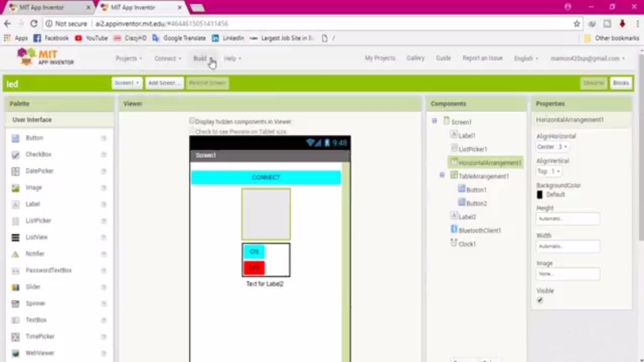644x362 pixels.
Task: Select the Image palette icon
Action: point(16,188)
